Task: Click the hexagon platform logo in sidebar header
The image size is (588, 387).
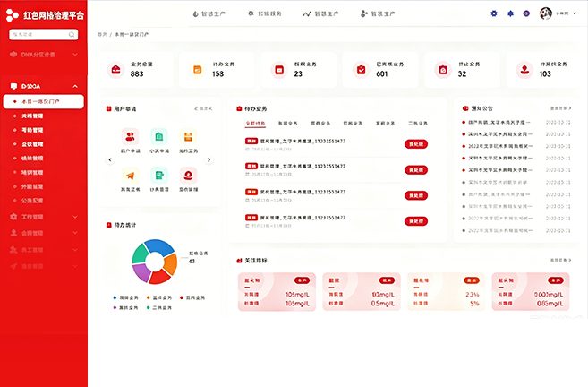Action: (x=12, y=15)
